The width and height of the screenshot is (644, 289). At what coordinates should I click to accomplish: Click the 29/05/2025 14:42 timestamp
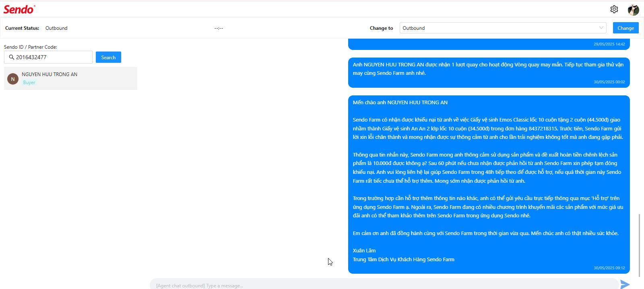click(609, 44)
